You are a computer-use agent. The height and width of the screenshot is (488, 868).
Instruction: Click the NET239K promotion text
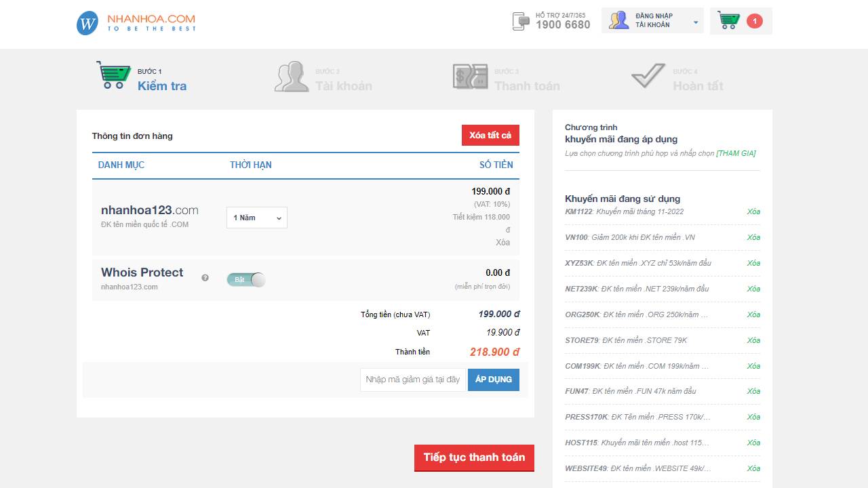[x=637, y=289]
